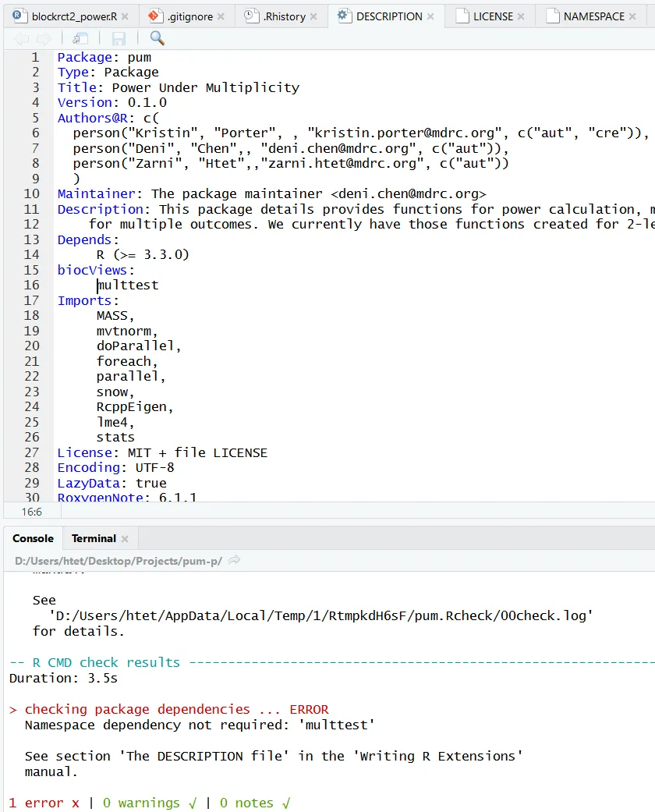Go back to previous source location
The width and height of the screenshot is (655, 812).
[x=21, y=37]
